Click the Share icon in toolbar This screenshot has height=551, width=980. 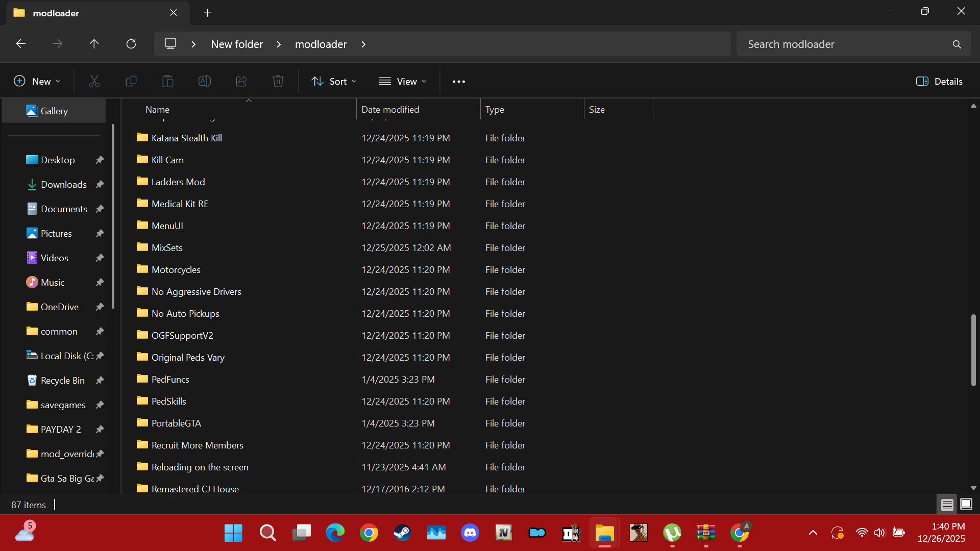pyautogui.click(x=241, y=81)
